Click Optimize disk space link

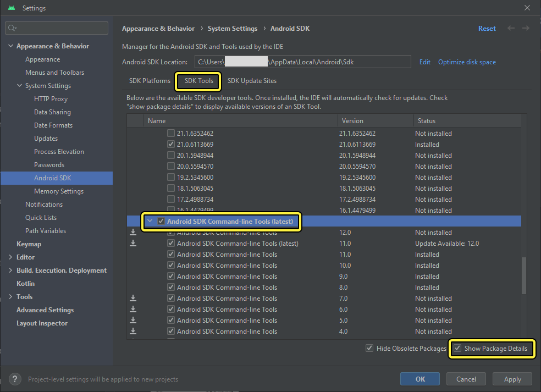[x=467, y=62]
